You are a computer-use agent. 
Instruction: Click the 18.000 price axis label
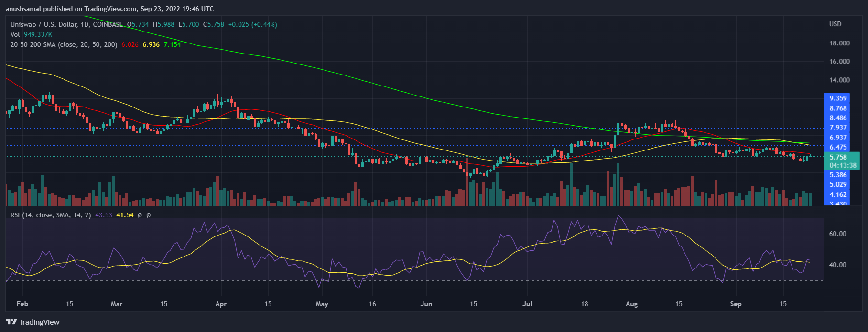point(839,43)
